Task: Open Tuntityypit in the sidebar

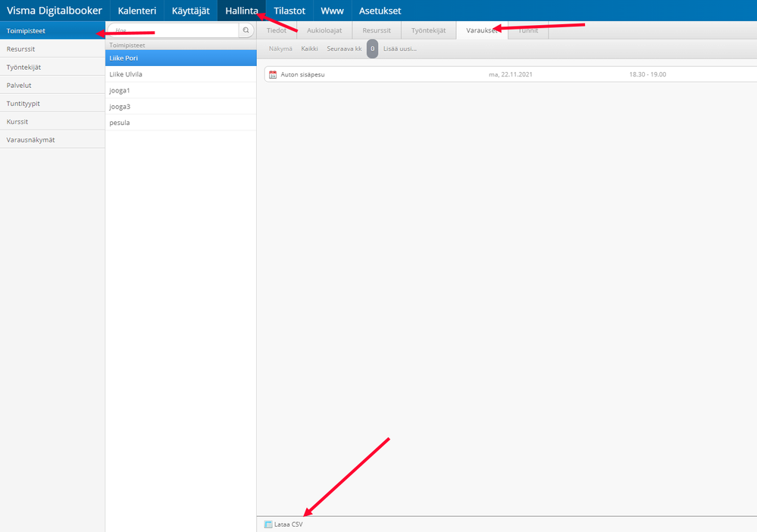Action: [x=52, y=103]
